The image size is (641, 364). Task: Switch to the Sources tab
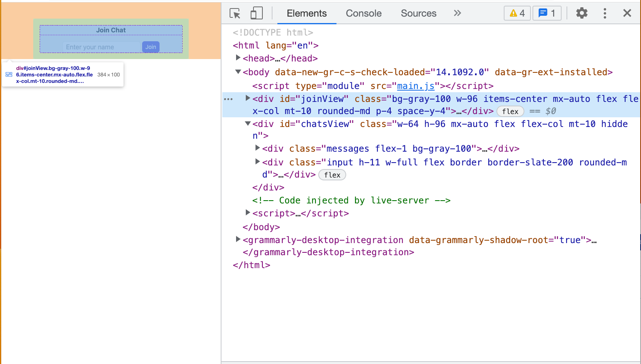click(419, 13)
